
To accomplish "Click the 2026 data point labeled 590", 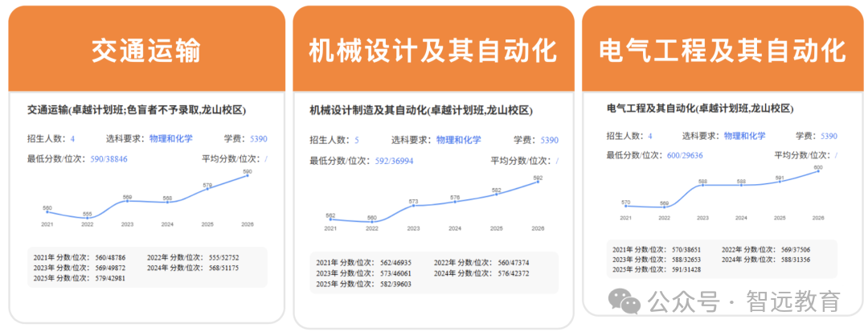I will pos(247,175).
